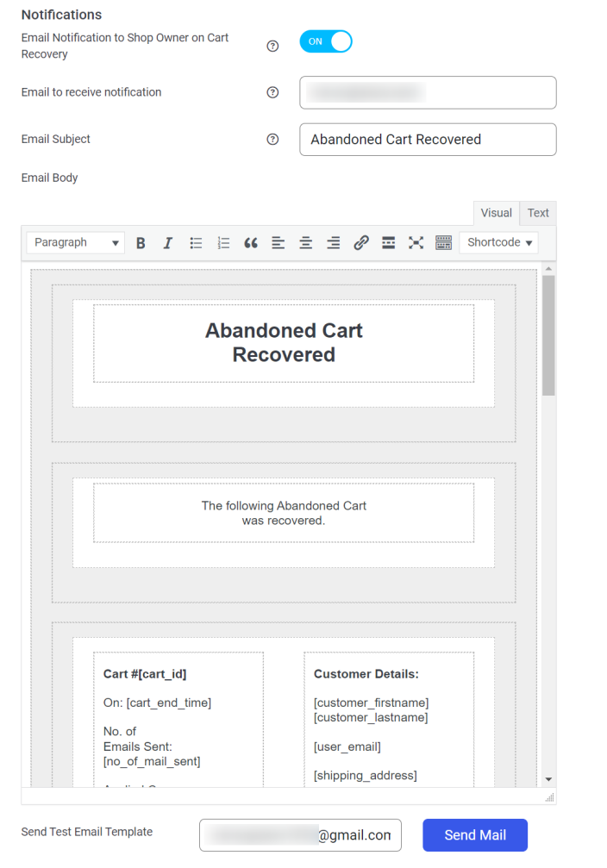
Task: Apply italic formatting in editor toolbar
Action: (168, 243)
